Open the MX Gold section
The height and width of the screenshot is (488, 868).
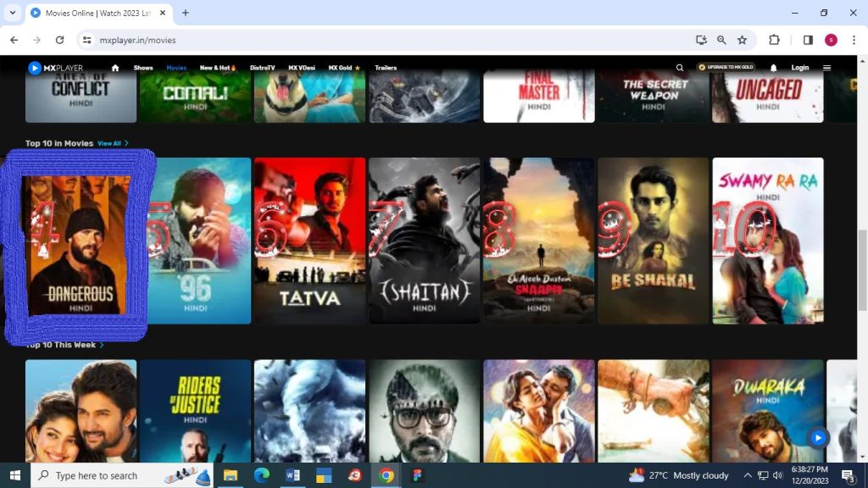tap(344, 68)
